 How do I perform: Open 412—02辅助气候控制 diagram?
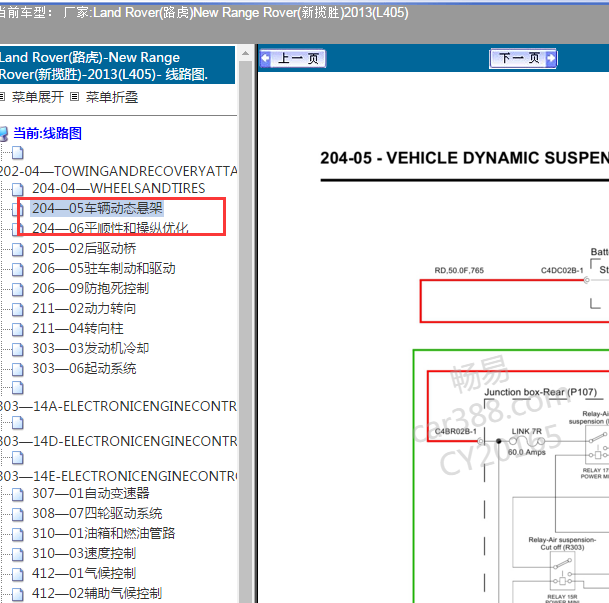97,593
